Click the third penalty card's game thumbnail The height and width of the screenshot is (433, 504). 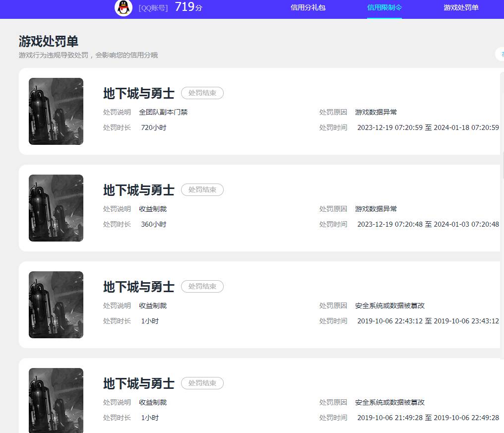click(x=56, y=305)
